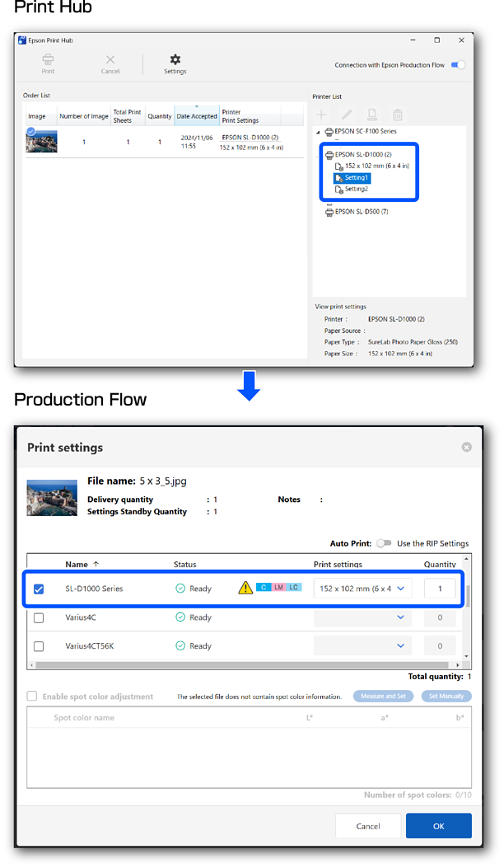Screen dimensions: 504x868
Task: Toggle the Auto Print switch
Action: 384,543
